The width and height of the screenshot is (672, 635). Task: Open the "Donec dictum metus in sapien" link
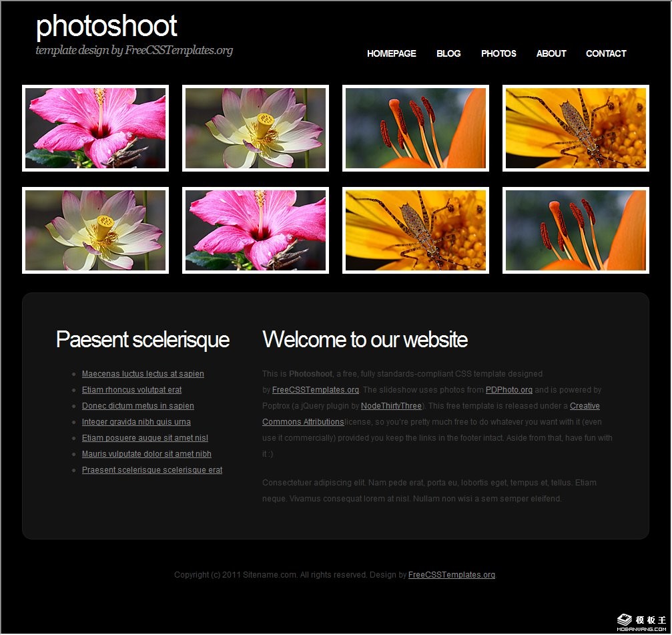coord(138,406)
